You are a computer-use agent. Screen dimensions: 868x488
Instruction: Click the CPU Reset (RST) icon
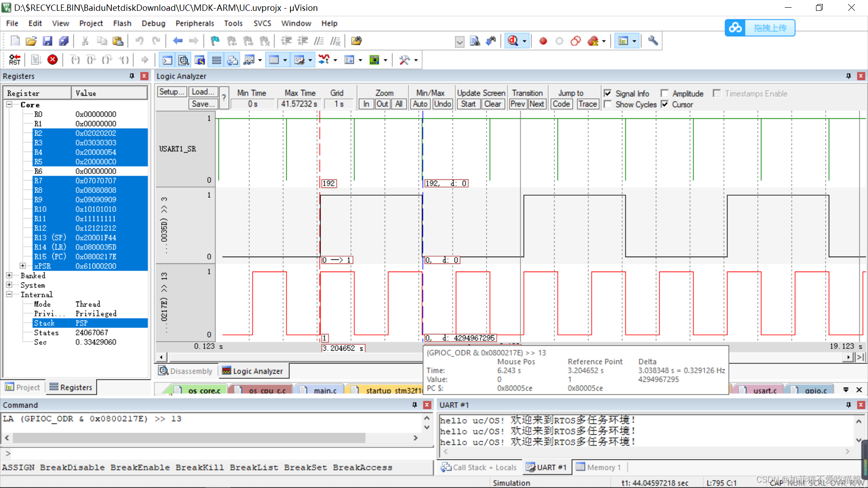tap(14, 60)
